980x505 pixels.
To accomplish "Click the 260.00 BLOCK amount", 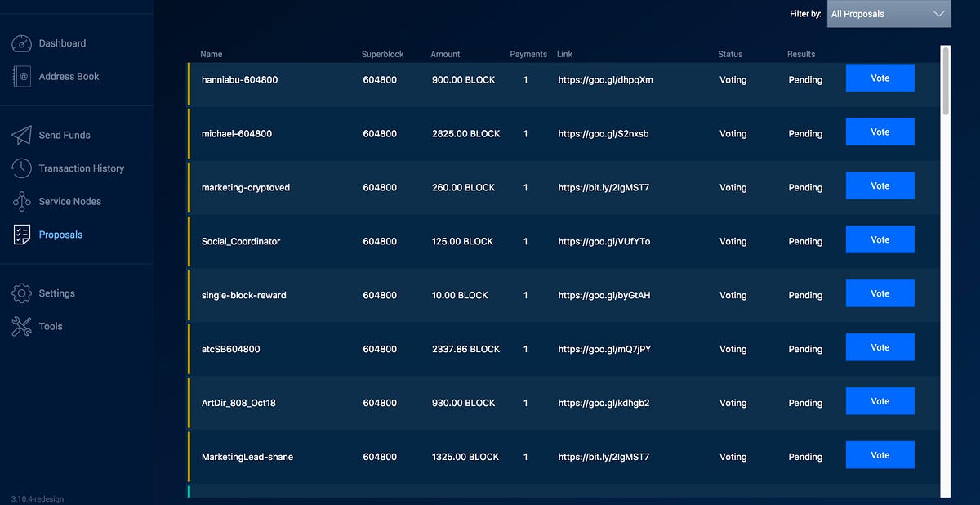I will point(463,188).
